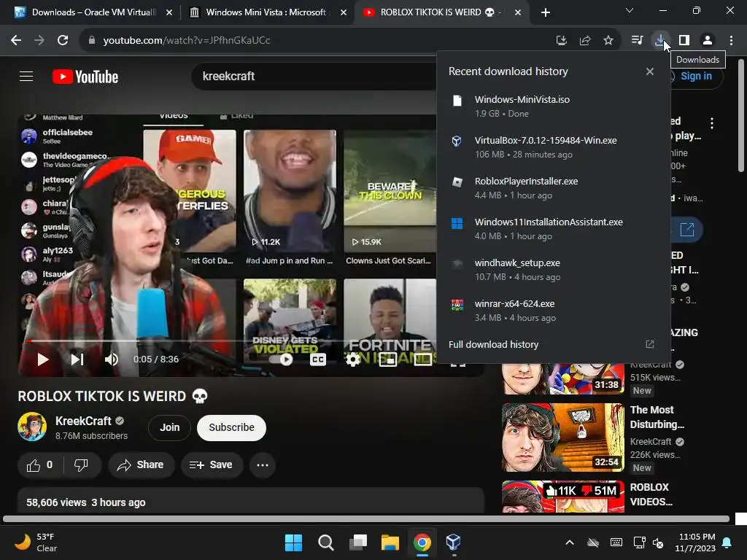This screenshot has width=747, height=560.
Task: Click the share this page icon
Action: click(x=585, y=41)
